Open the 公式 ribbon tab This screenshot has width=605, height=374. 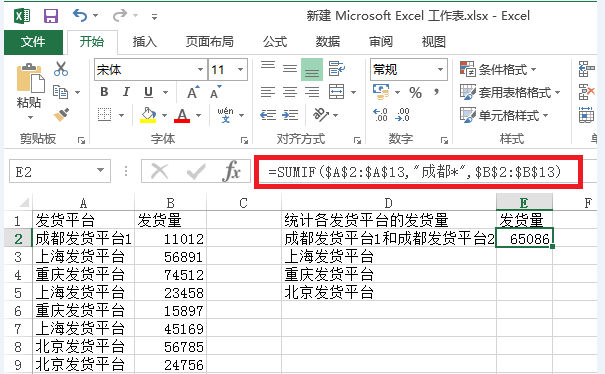pyautogui.click(x=275, y=42)
